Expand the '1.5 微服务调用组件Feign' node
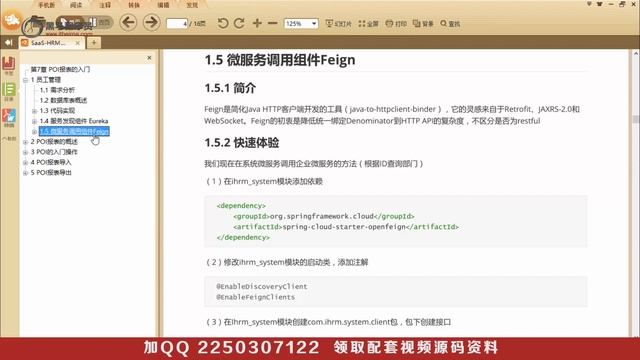640x360 pixels. click(x=34, y=131)
